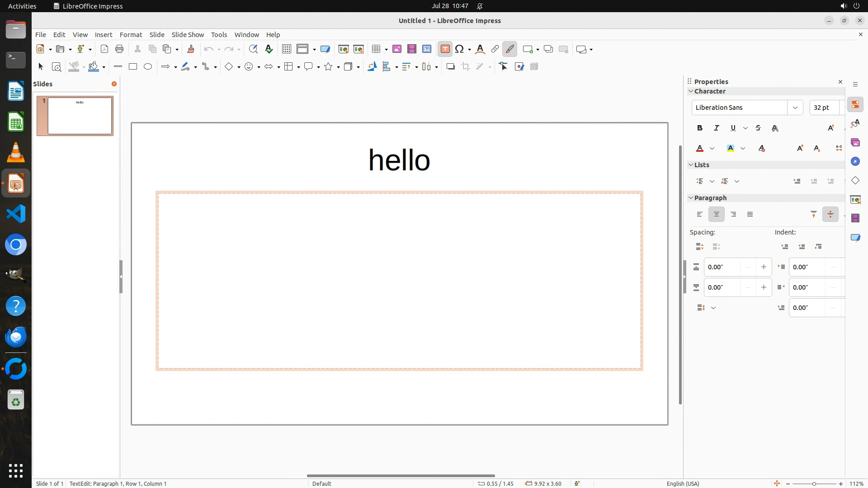
Task: Select slide 1 thumbnail in Slides panel
Action: click(80, 116)
